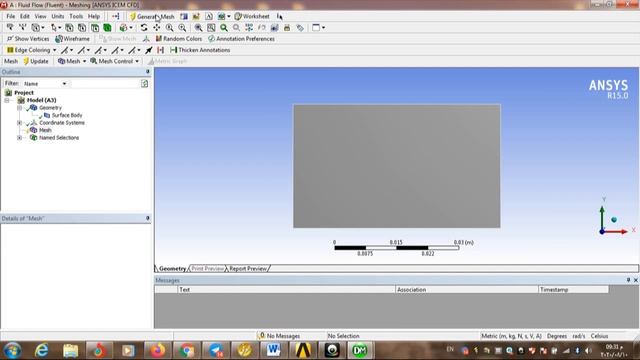Viewport: 640px width, 360px height.
Task: Select the Rotate view tool
Action: 144,28
